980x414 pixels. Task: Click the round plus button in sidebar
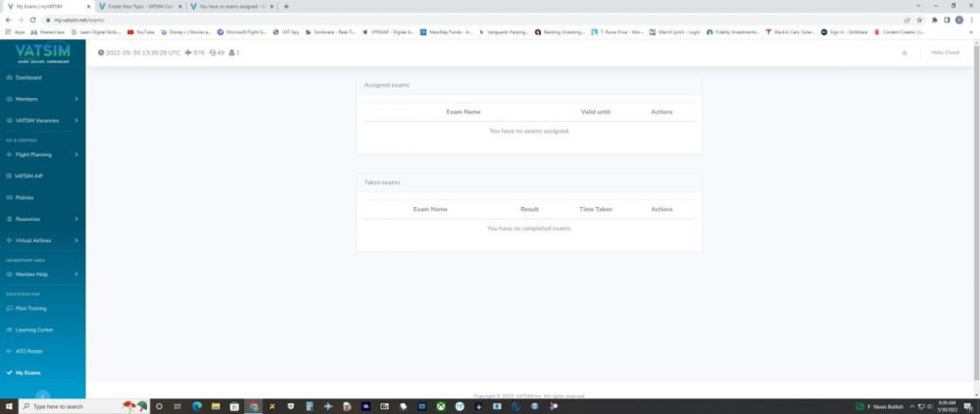42,394
